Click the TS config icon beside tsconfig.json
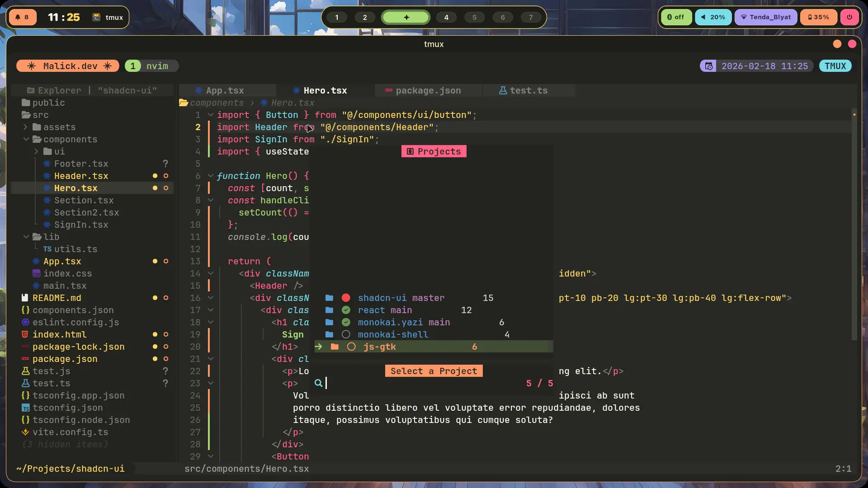868x488 pixels. 25,408
